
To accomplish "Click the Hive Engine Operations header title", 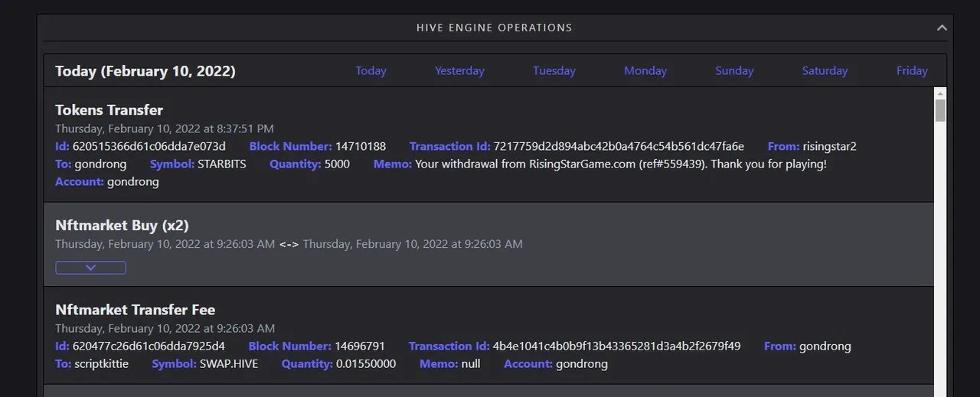I will [494, 28].
